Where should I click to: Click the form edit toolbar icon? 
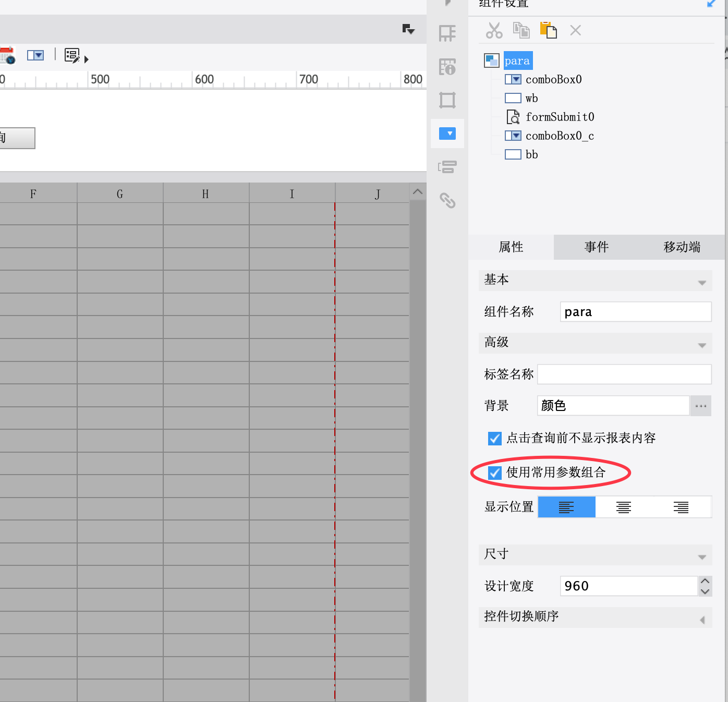(72, 55)
